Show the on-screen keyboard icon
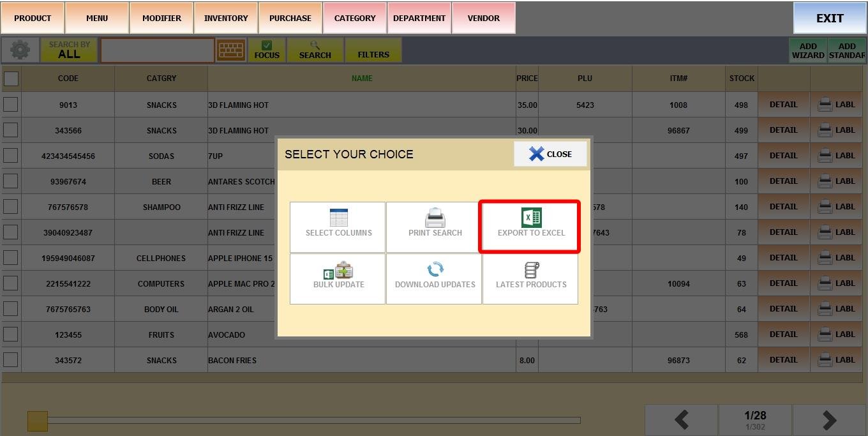 [x=230, y=50]
